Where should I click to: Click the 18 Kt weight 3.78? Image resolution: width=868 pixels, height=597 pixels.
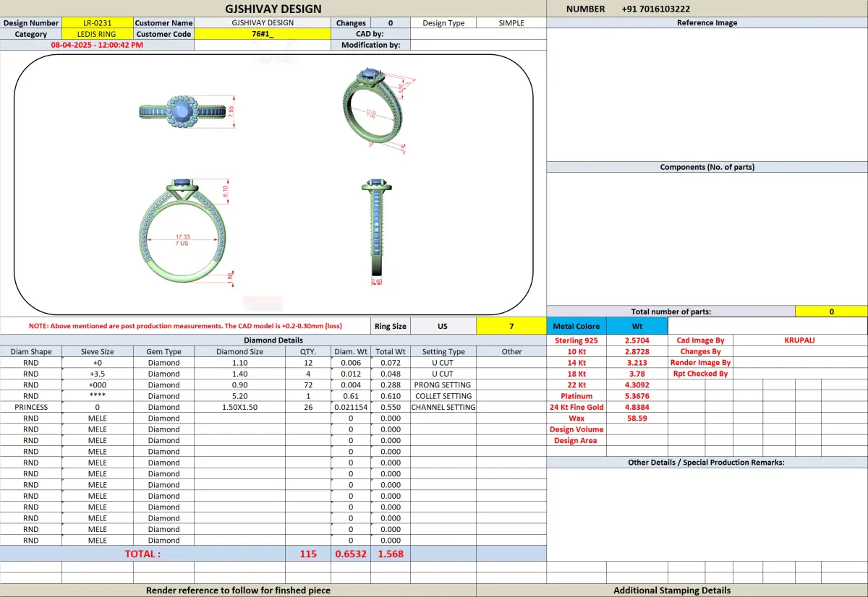(637, 374)
